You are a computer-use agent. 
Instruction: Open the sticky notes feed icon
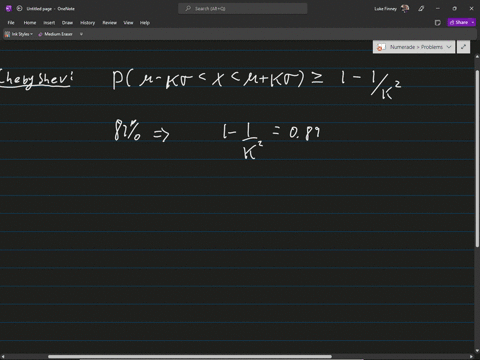tap(438, 23)
